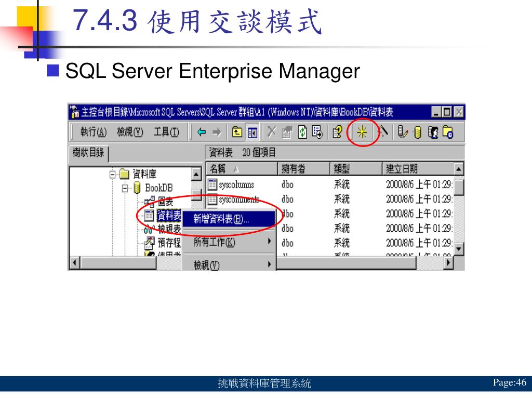The image size is (532, 399).
Task: Click the syscolumns table icon
Action: click(212, 184)
